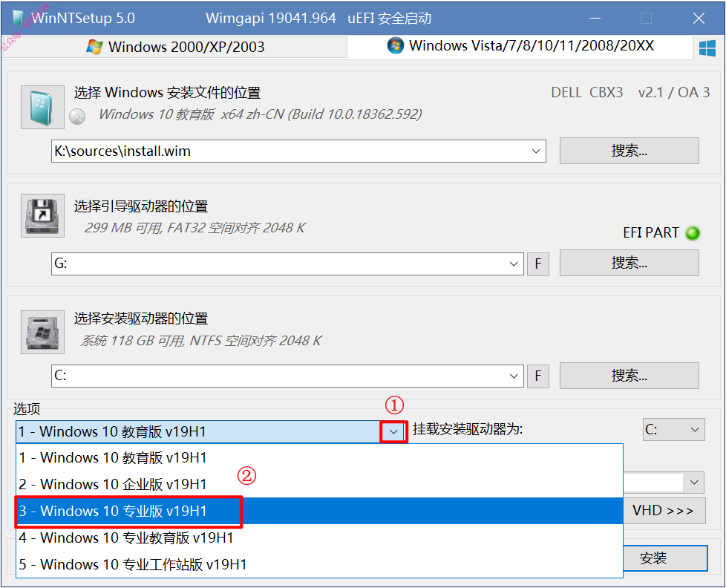
Task: Click the Windows installation source package icon
Action: tap(42, 107)
